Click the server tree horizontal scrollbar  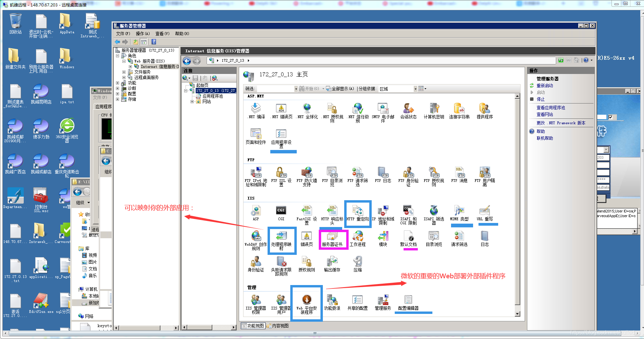(x=146, y=328)
